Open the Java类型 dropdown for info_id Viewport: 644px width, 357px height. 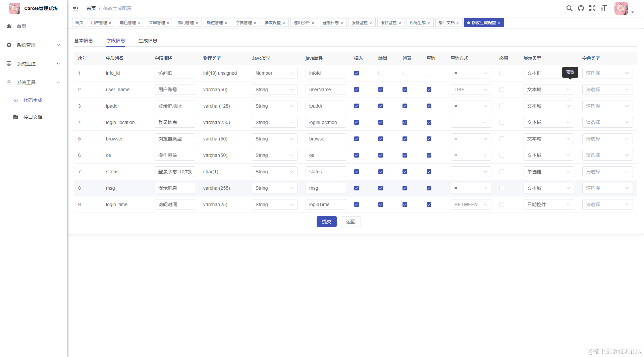click(274, 73)
